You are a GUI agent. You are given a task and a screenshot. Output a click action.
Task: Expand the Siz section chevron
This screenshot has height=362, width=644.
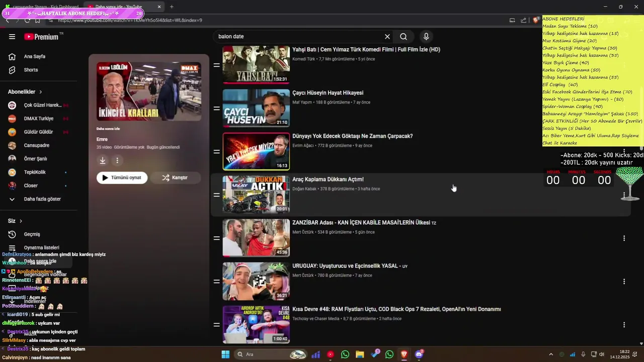(21, 221)
